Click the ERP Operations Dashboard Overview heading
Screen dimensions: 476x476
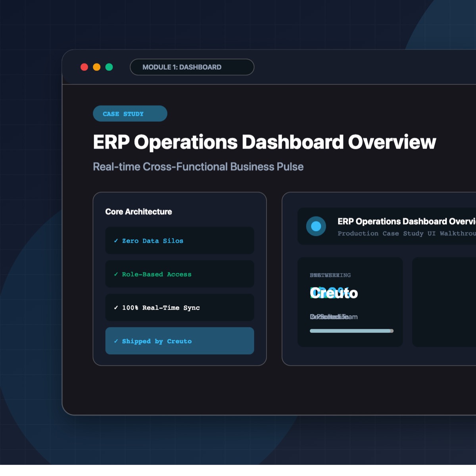coord(264,142)
